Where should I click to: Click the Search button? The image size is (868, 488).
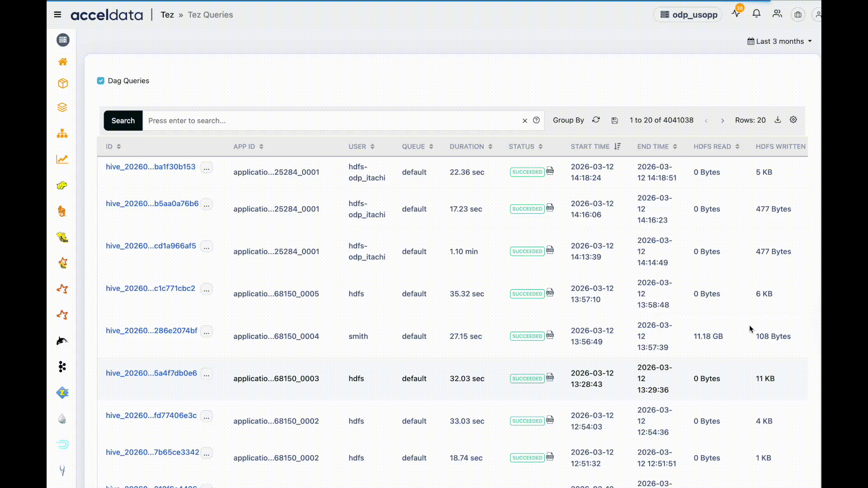click(x=123, y=121)
